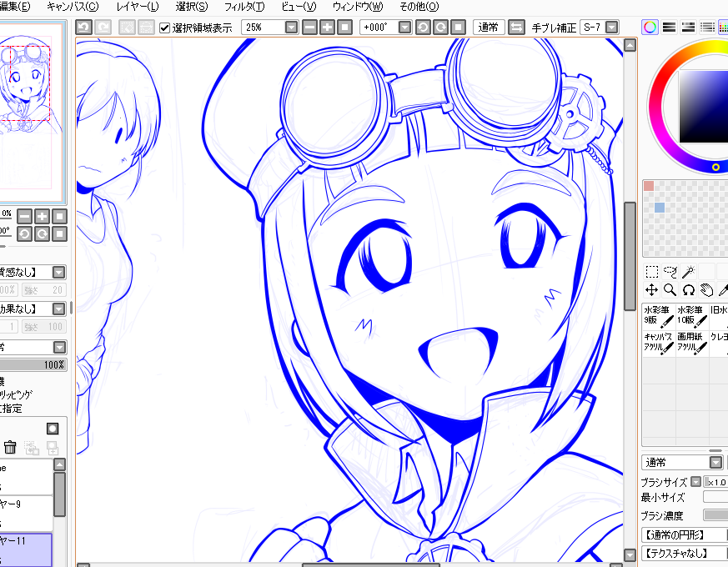
Task: Select the move tool
Action: 652,290
